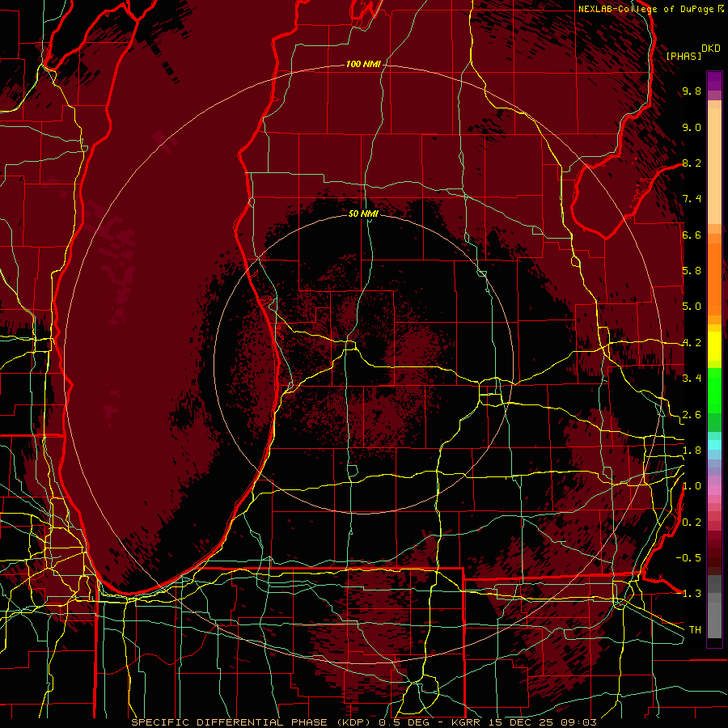This screenshot has width=728, height=728.
Task: Click the '1.0' scale value
Action: tap(692, 486)
